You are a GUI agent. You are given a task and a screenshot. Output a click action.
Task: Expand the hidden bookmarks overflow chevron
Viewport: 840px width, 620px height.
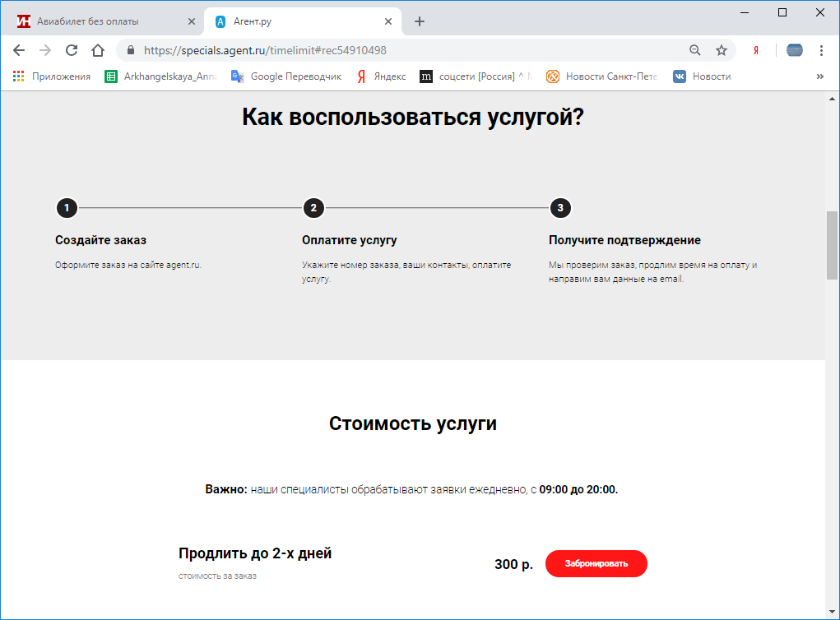coord(819,76)
